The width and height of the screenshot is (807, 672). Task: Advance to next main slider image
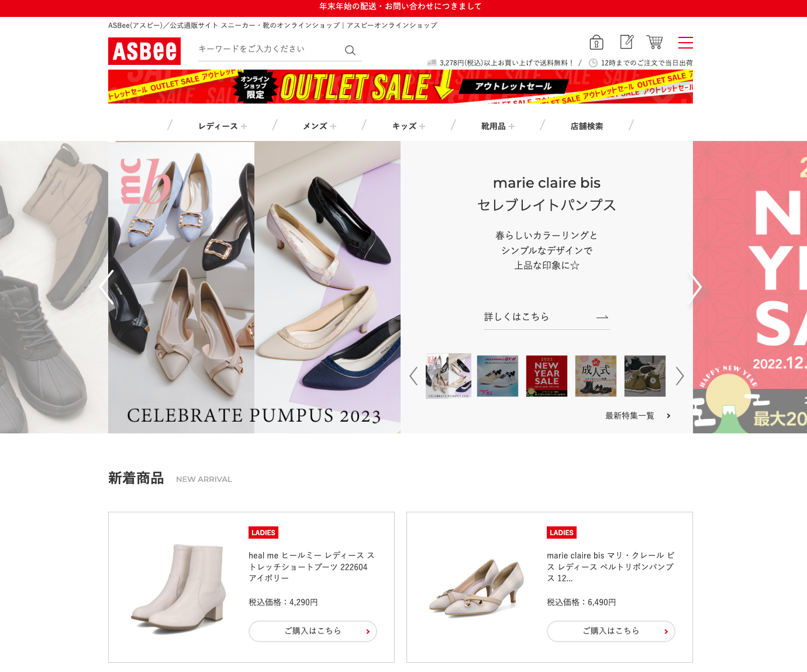tap(694, 287)
